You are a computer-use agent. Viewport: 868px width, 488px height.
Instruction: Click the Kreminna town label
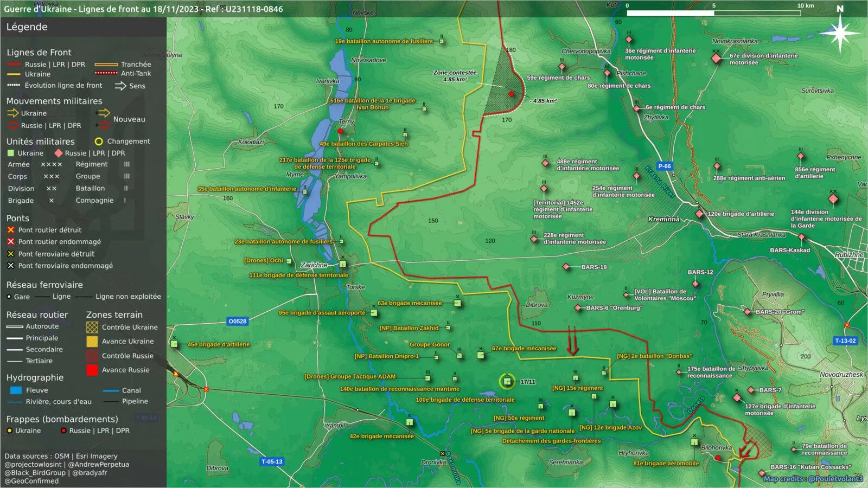pyautogui.click(x=663, y=219)
